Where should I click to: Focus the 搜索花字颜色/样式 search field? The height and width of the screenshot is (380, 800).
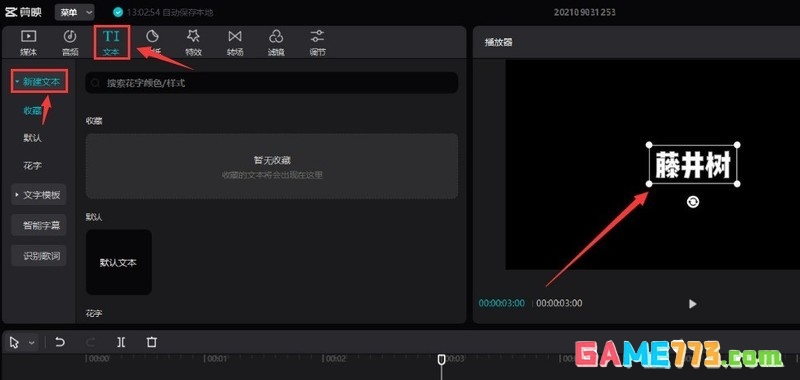(271, 83)
